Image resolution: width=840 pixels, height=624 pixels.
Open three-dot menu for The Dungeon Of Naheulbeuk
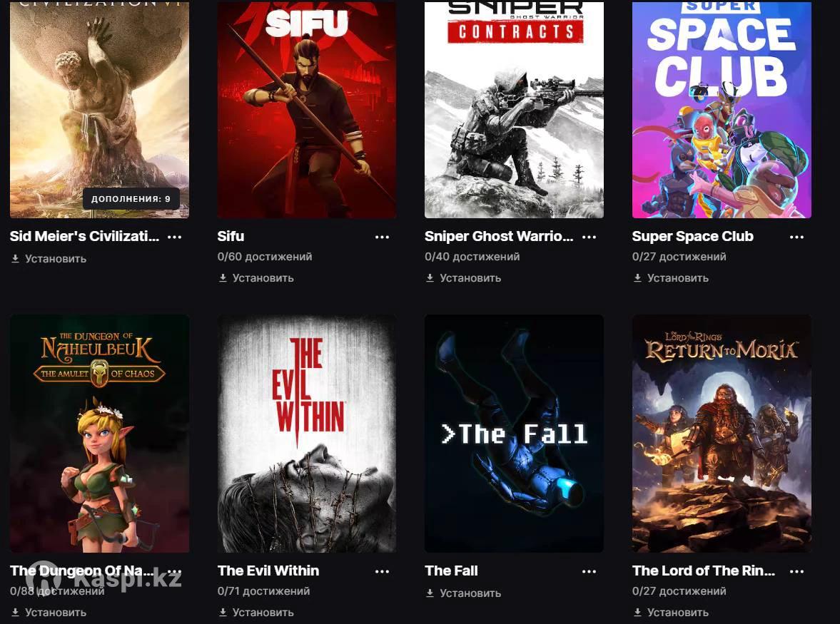(175, 571)
